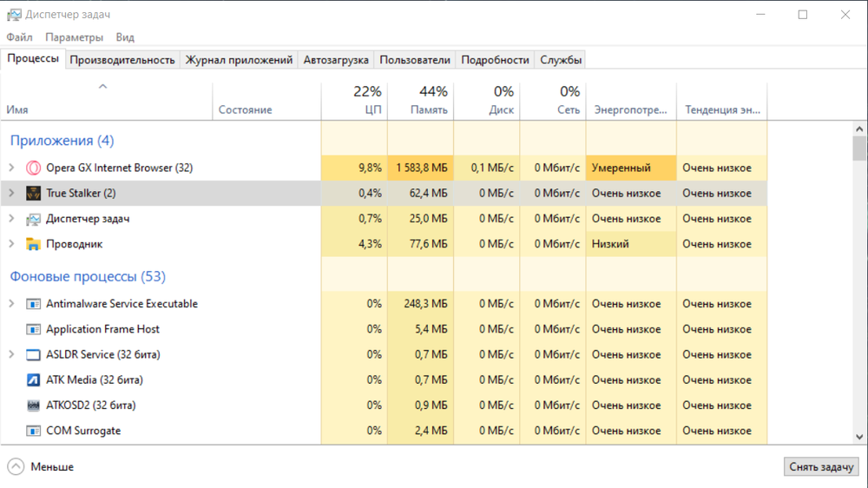Click the ATKOSD2 process icon
Screen dimensions: 868x488
pyautogui.click(x=33, y=406)
